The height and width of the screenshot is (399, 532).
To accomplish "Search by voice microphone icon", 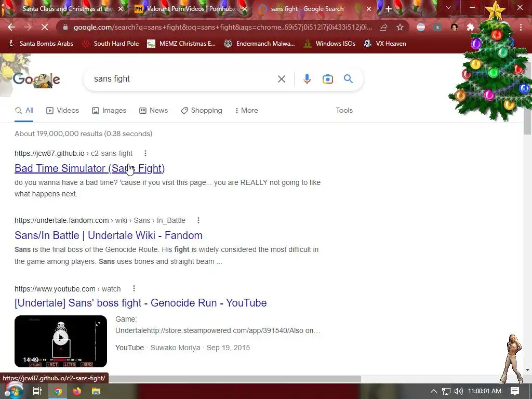I will (307, 79).
